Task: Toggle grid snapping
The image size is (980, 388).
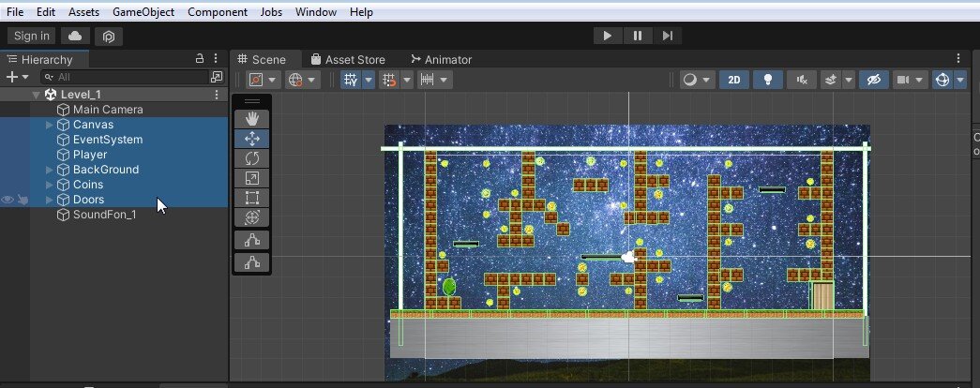Action: click(x=389, y=80)
